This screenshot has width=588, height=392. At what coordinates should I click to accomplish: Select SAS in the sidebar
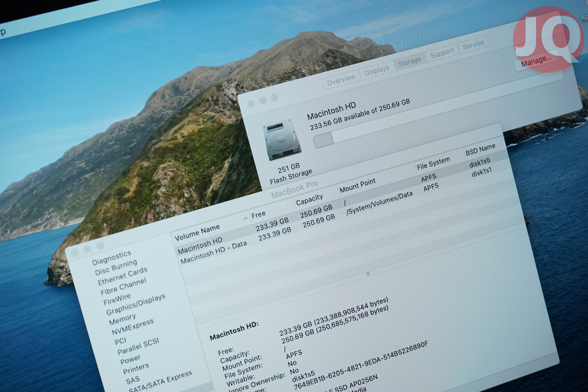click(x=133, y=379)
